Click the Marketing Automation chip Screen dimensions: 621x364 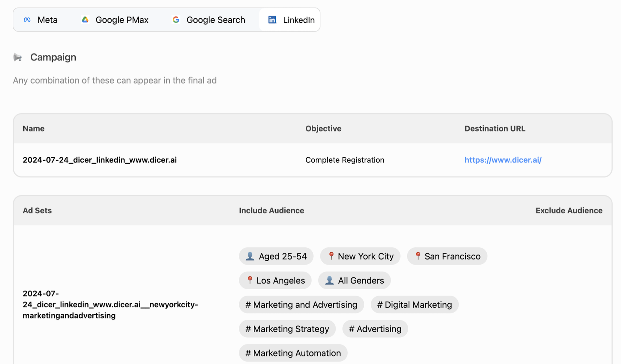point(293,353)
